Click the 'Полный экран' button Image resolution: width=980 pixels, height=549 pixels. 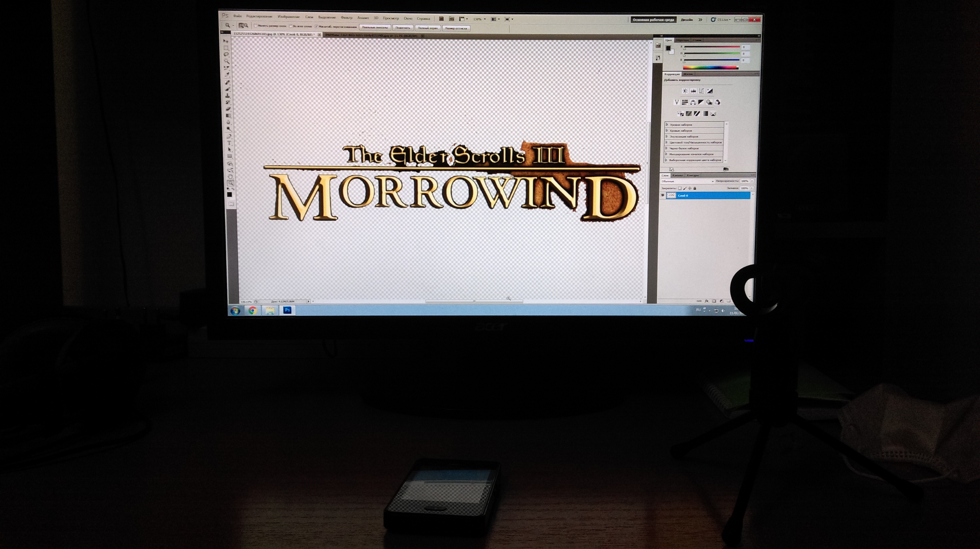click(428, 28)
